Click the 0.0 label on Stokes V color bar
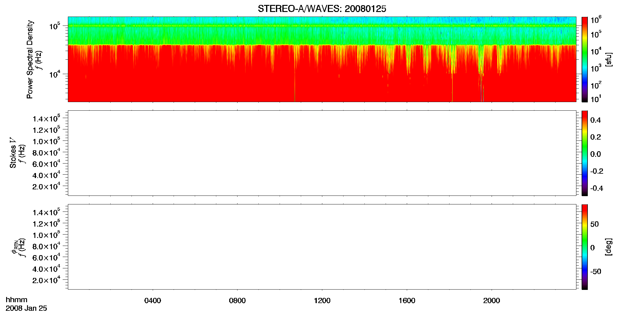 coord(595,154)
